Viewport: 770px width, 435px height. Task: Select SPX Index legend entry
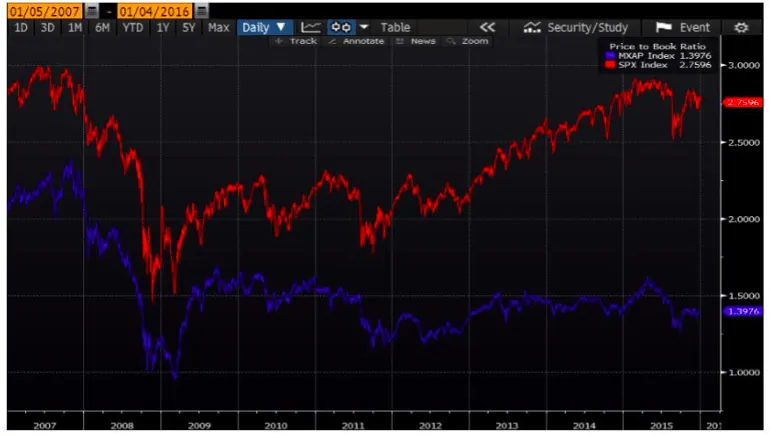[x=659, y=65]
